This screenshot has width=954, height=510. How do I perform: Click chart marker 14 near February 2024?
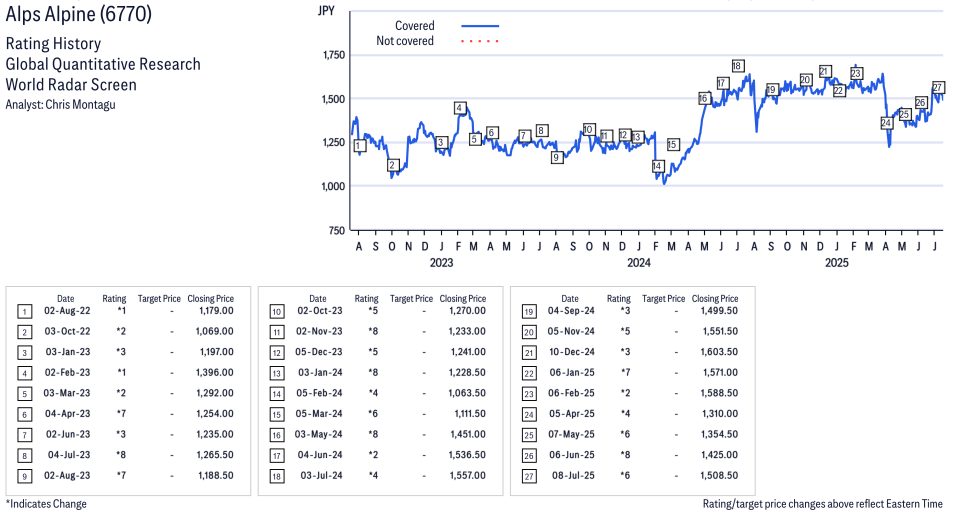coord(657,166)
